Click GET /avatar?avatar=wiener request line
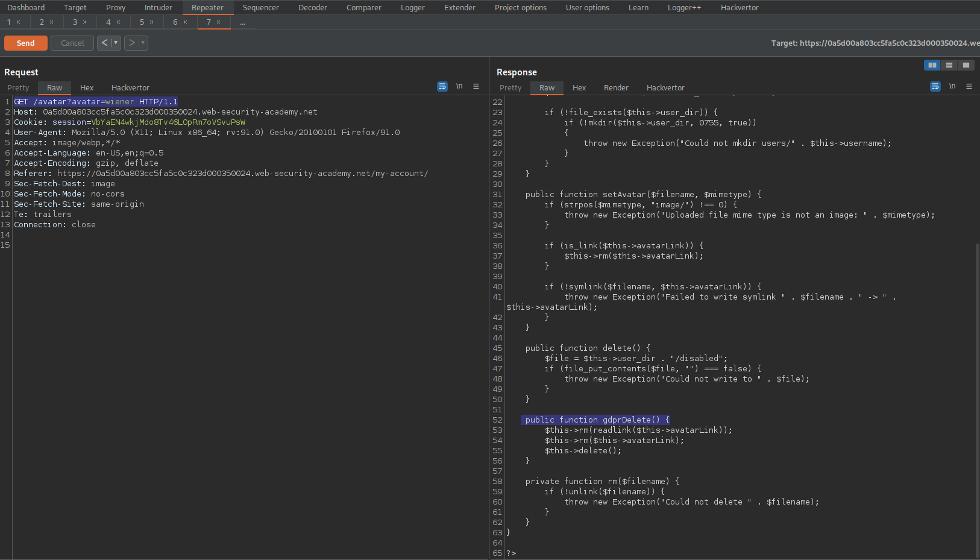The width and height of the screenshot is (980, 560). pos(96,102)
